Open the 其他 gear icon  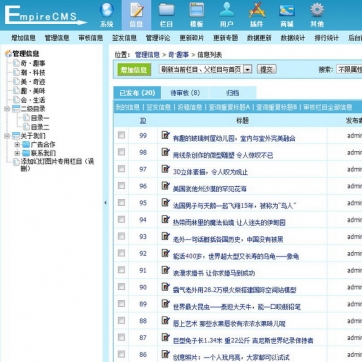tap(317, 10)
